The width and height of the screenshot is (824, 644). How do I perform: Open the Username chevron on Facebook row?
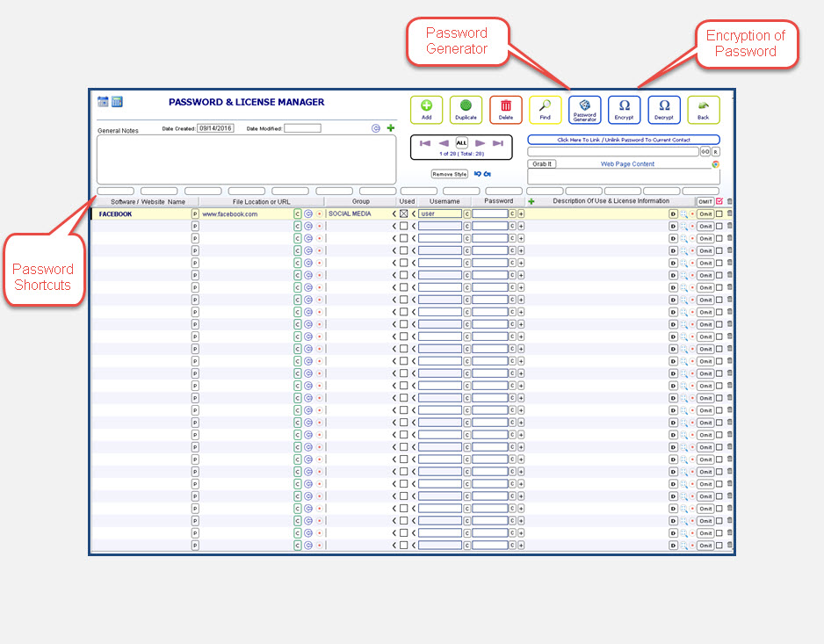click(414, 213)
